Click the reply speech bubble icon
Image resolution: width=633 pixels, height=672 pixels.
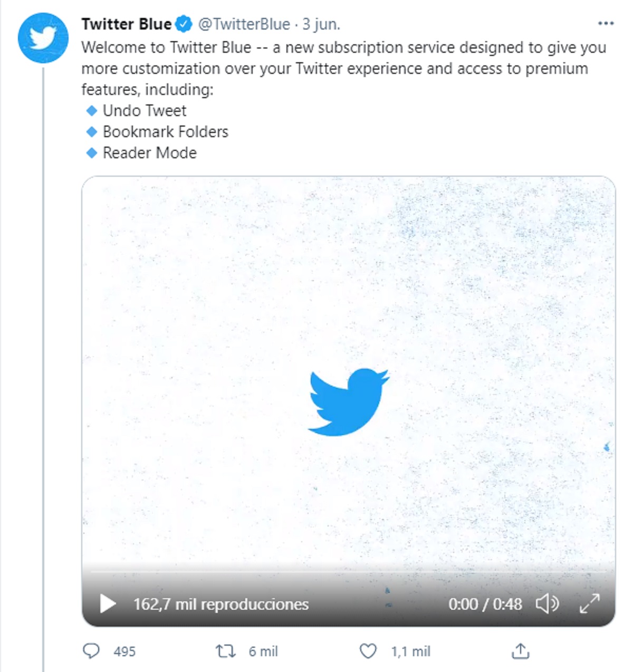tap(91, 651)
